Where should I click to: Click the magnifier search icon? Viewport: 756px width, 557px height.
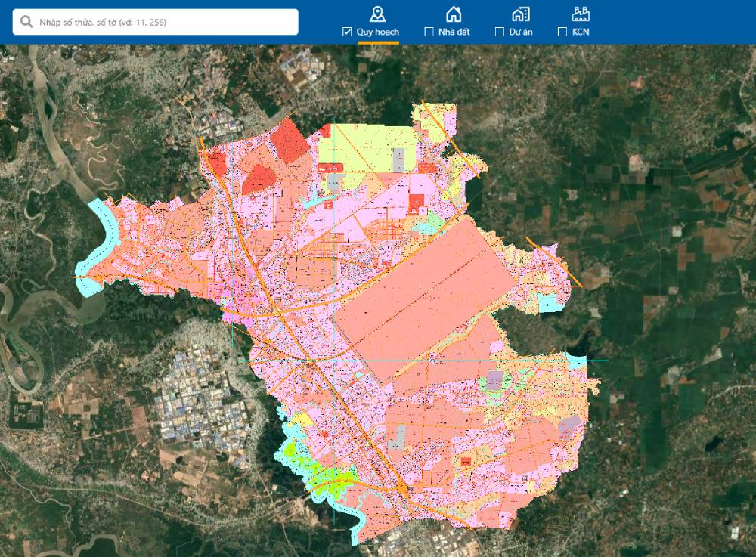point(26,22)
